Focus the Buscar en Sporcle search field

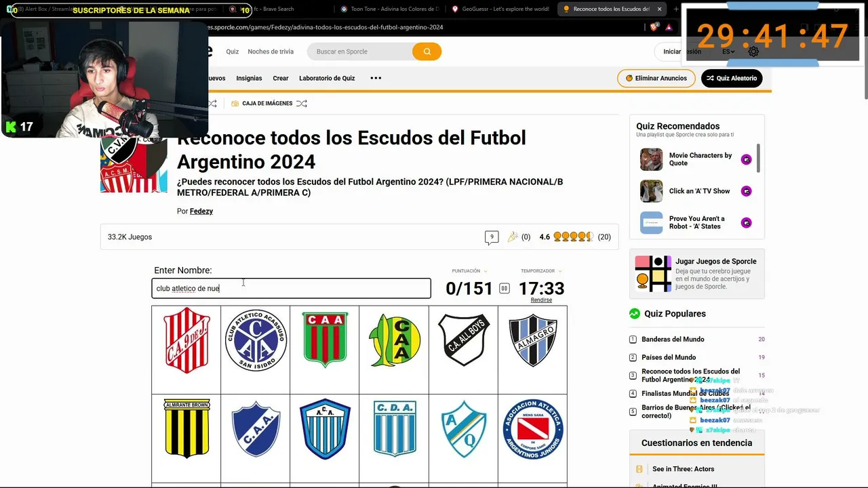(360, 52)
